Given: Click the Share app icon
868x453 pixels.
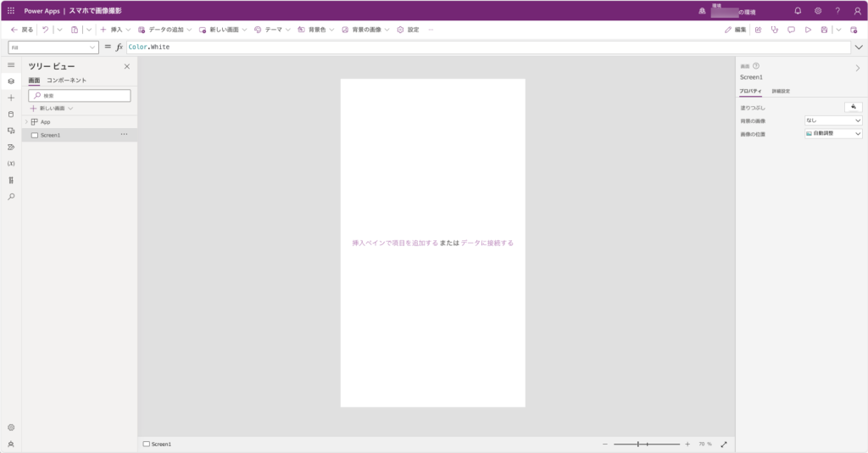Looking at the screenshot, I should click(x=758, y=30).
